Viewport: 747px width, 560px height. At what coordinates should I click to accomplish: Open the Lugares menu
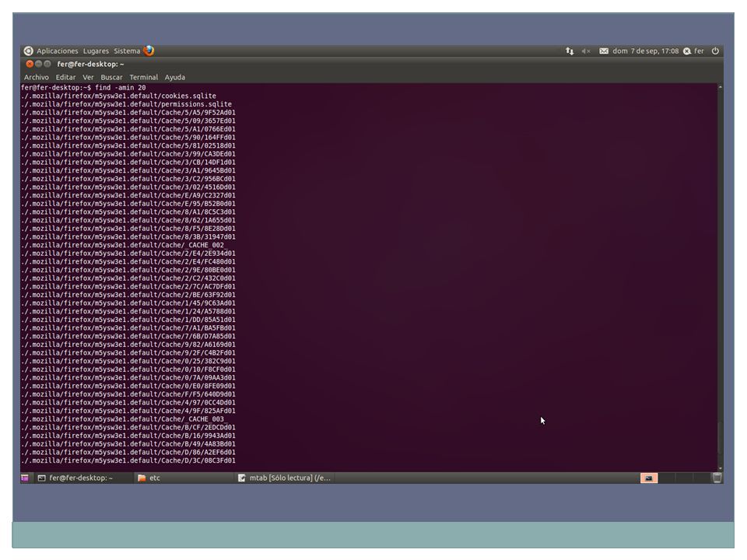[x=96, y=51]
